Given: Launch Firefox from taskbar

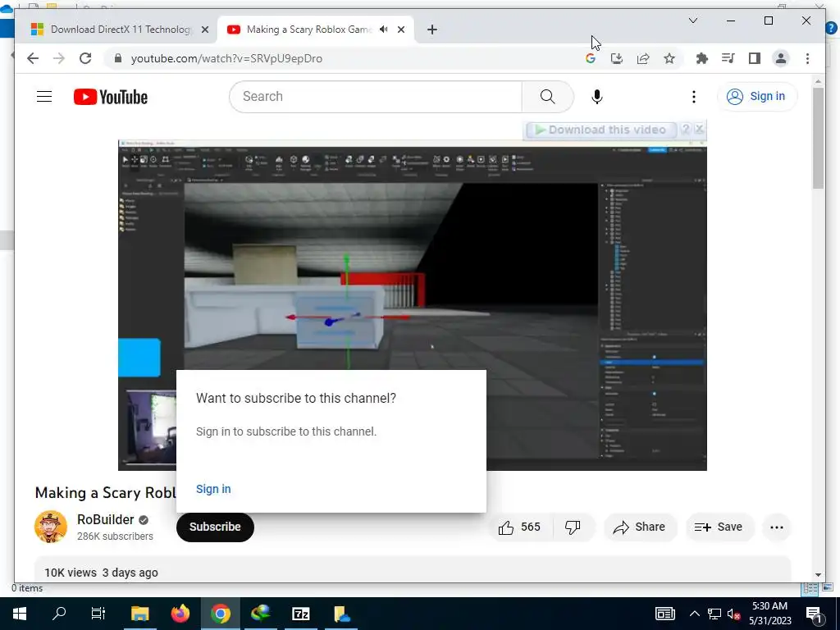Looking at the screenshot, I should tap(180, 614).
